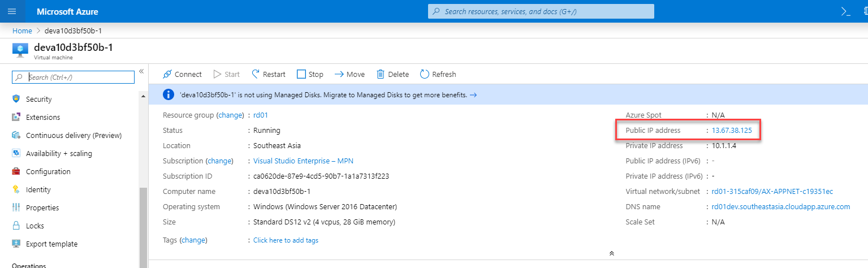Click the Identity key icon
Image resolution: width=868 pixels, height=268 pixels.
click(x=16, y=189)
